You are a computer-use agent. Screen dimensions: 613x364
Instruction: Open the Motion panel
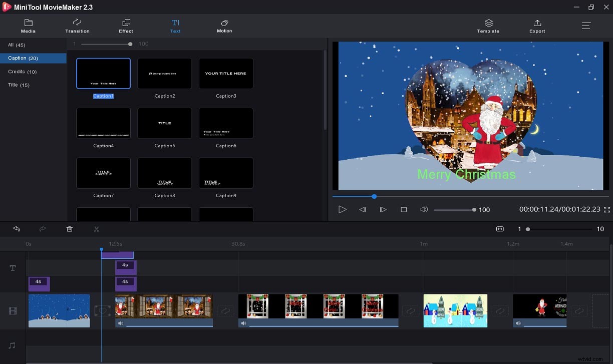224,26
